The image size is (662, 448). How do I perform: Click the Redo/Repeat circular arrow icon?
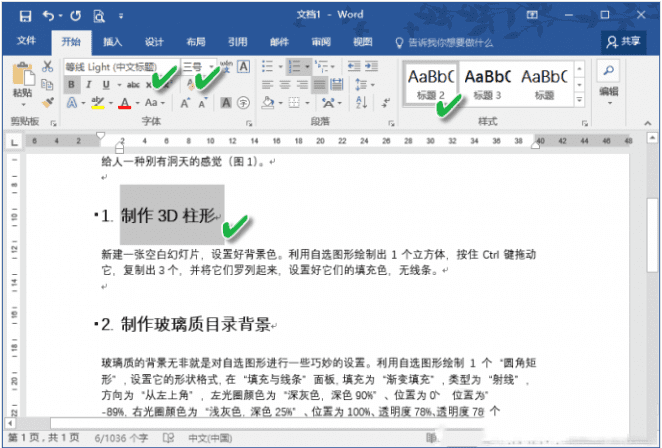coord(76,16)
